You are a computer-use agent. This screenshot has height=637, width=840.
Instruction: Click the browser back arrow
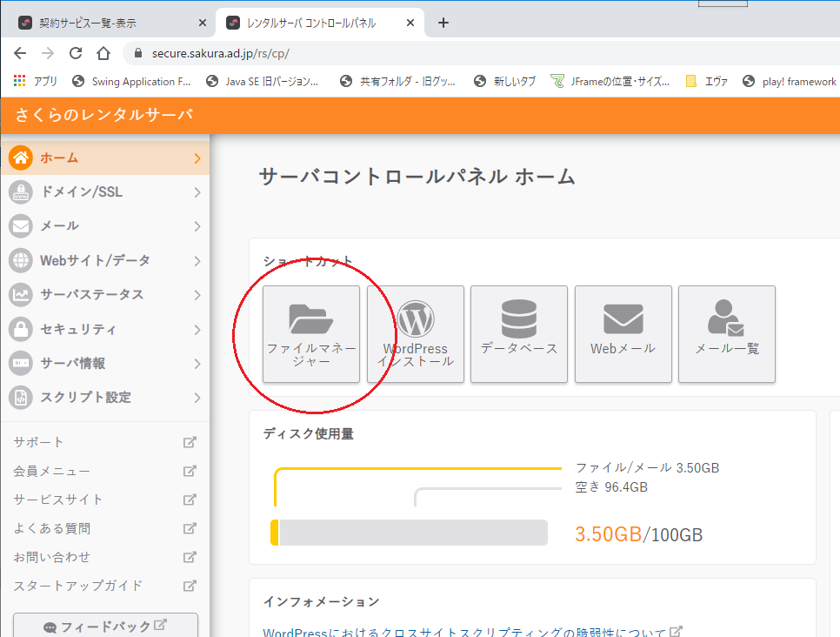[20, 53]
